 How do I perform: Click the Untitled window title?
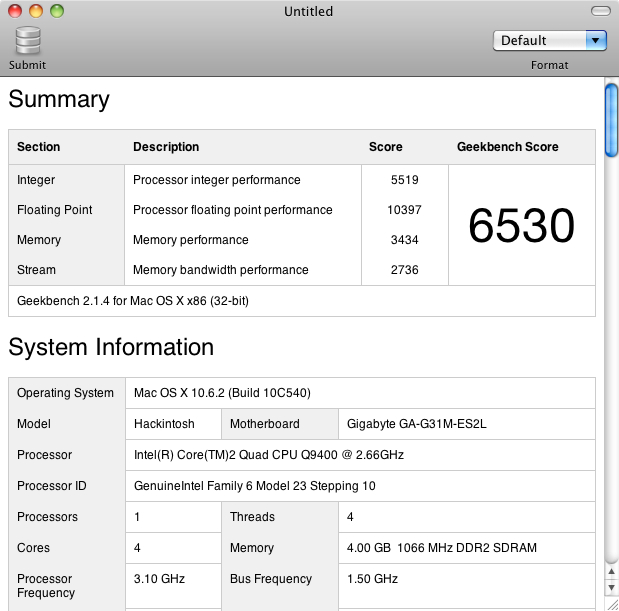pos(309,11)
